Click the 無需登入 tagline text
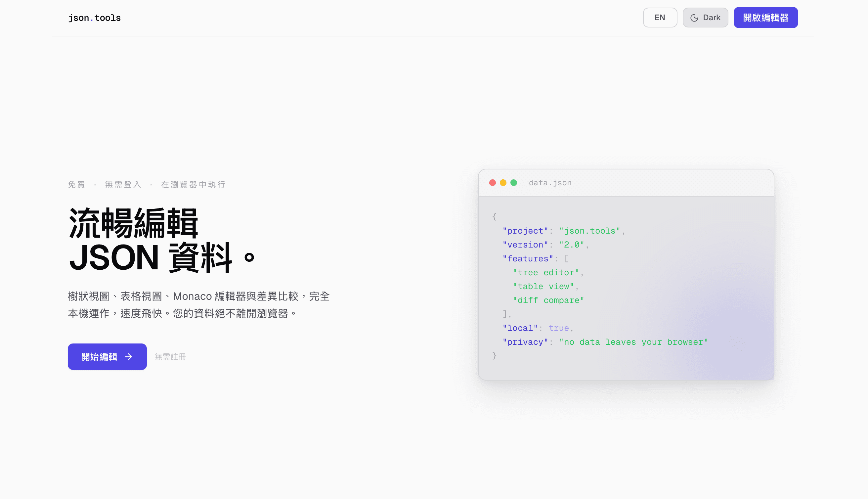The image size is (868, 499). 123,185
